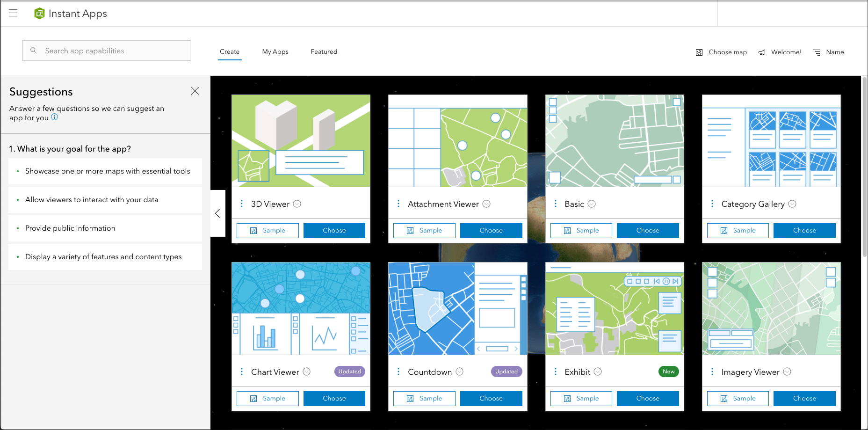Expand the chevron next to Attachment Viewer
The height and width of the screenshot is (430, 868).
pos(486,204)
